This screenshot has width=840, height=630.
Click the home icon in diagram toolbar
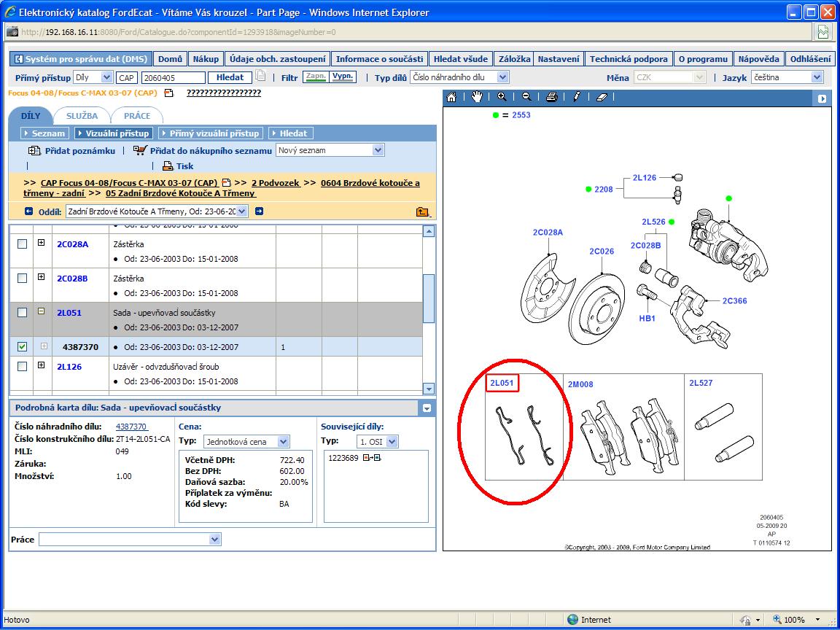pos(452,97)
